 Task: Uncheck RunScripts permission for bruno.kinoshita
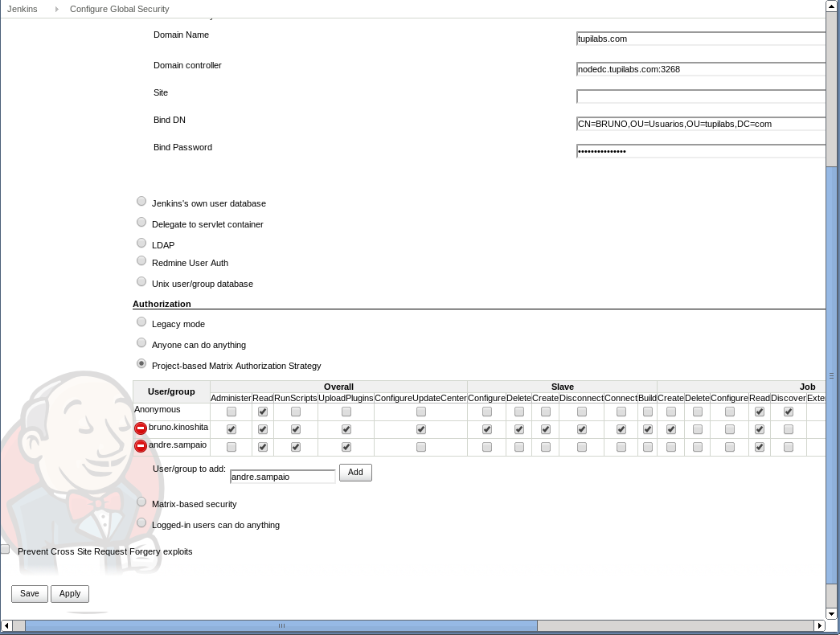coord(295,428)
